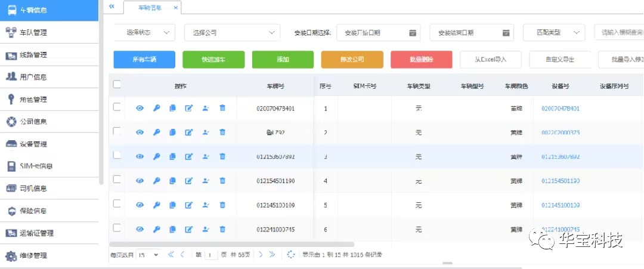Check the box for row 020070478401
The image size is (644, 269).
(117, 107)
